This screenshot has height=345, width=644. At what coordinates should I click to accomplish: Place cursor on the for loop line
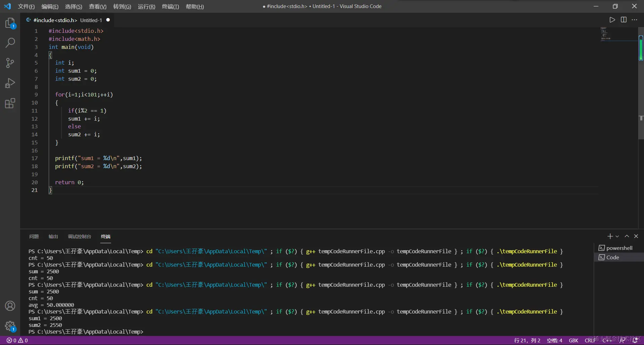click(x=84, y=95)
